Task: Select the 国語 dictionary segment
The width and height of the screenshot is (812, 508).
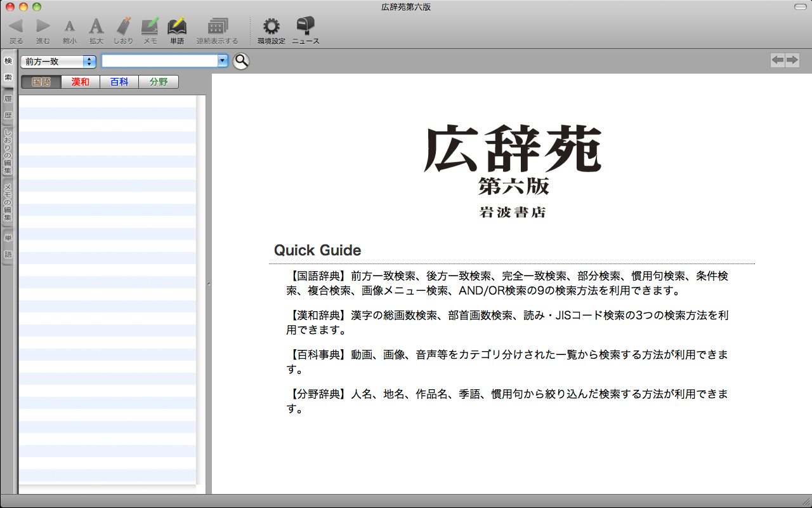Action: (41, 82)
